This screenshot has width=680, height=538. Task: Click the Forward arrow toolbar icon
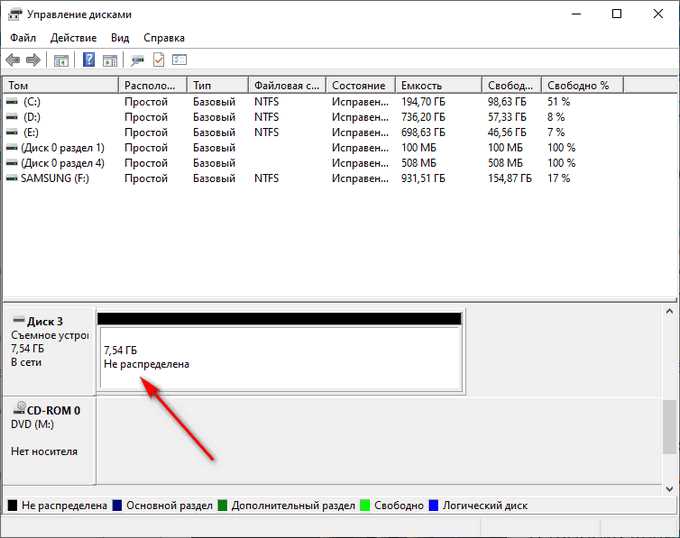click(33, 60)
